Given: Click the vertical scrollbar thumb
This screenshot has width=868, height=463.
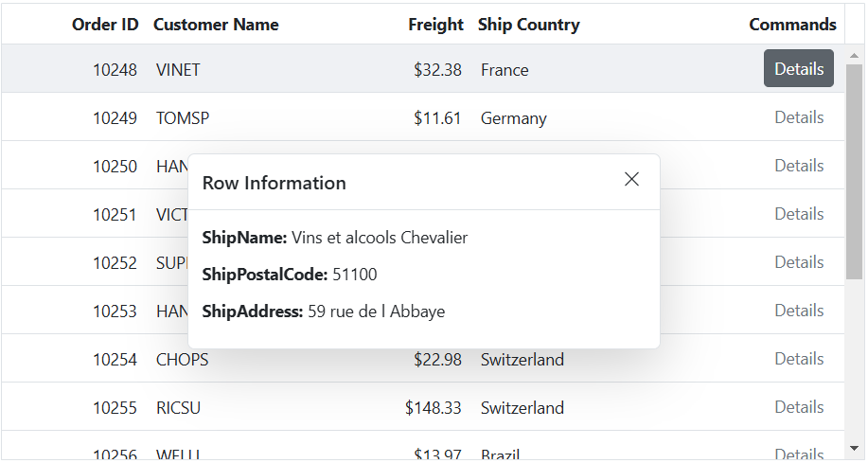Looking at the screenshot, I should pyautogui.click(x=854, y=171).
